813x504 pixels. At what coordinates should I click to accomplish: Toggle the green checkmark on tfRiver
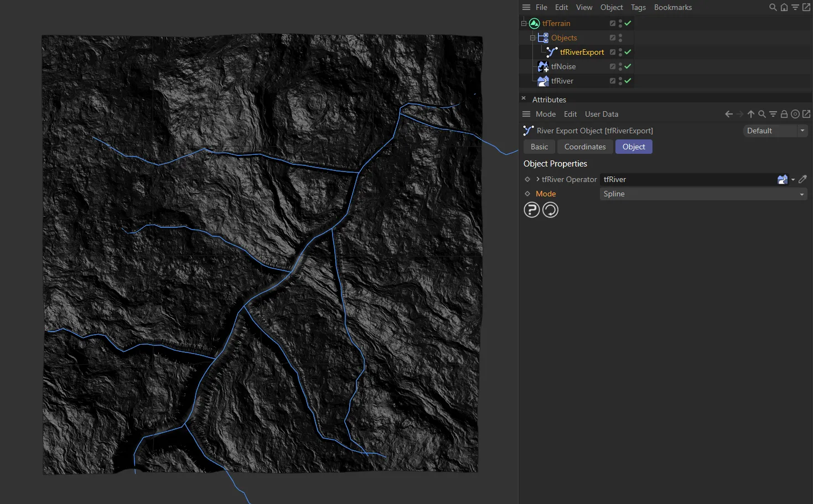[x=628, y=81]
